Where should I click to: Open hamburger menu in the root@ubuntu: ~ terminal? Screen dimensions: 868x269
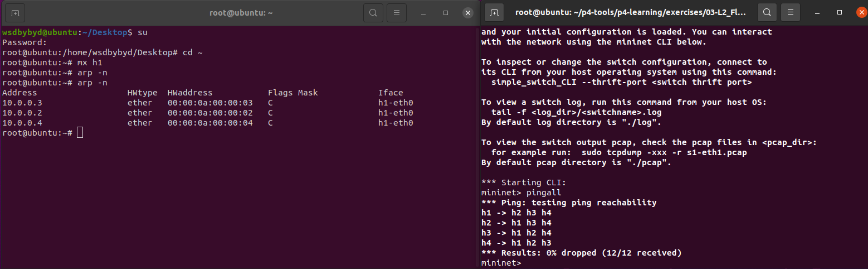396,12
